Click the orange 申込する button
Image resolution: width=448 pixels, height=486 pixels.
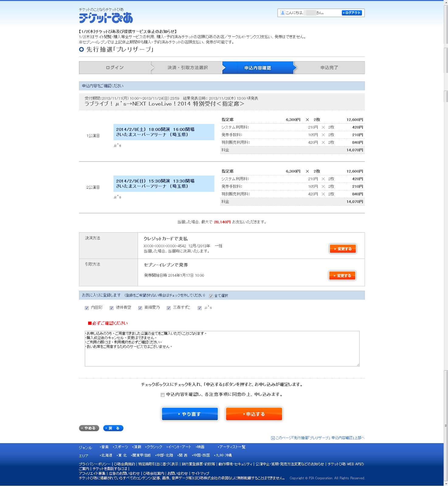[254, 414]
